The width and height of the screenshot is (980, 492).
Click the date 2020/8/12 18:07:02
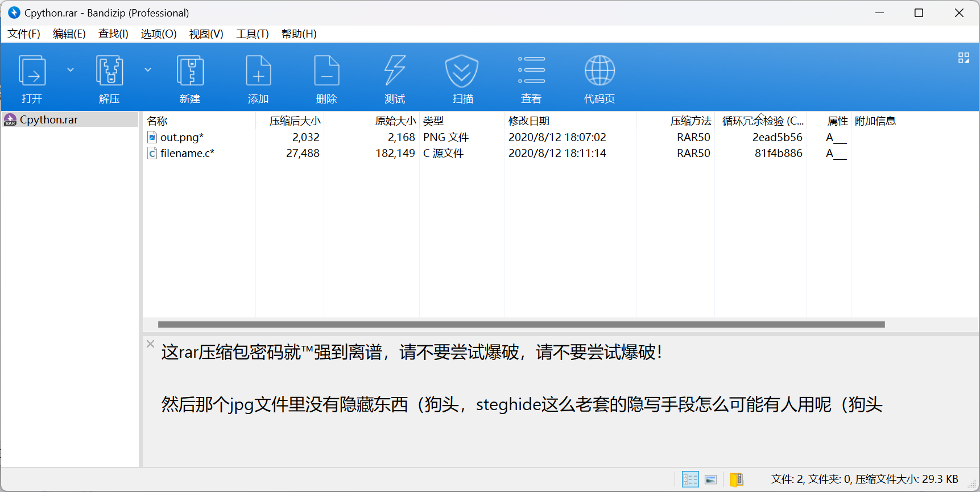pos(557,137)
